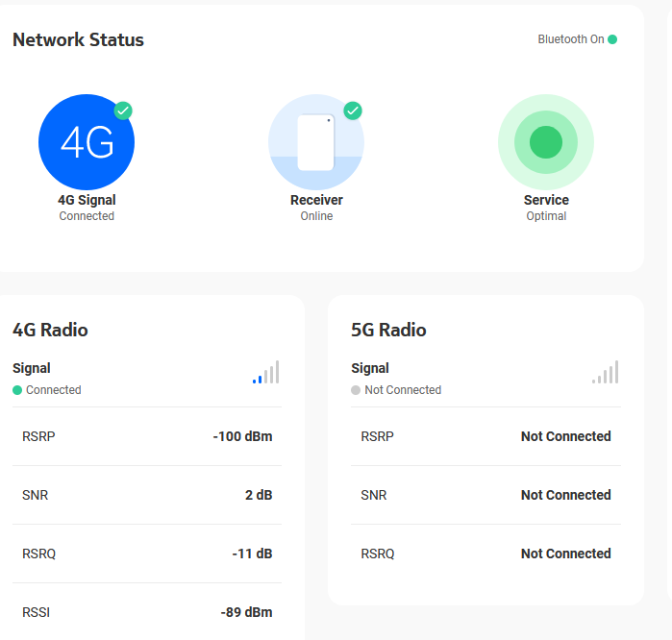Click the green Connected status dot
Screen dimensions: 672x640
(x=17, y=390)
